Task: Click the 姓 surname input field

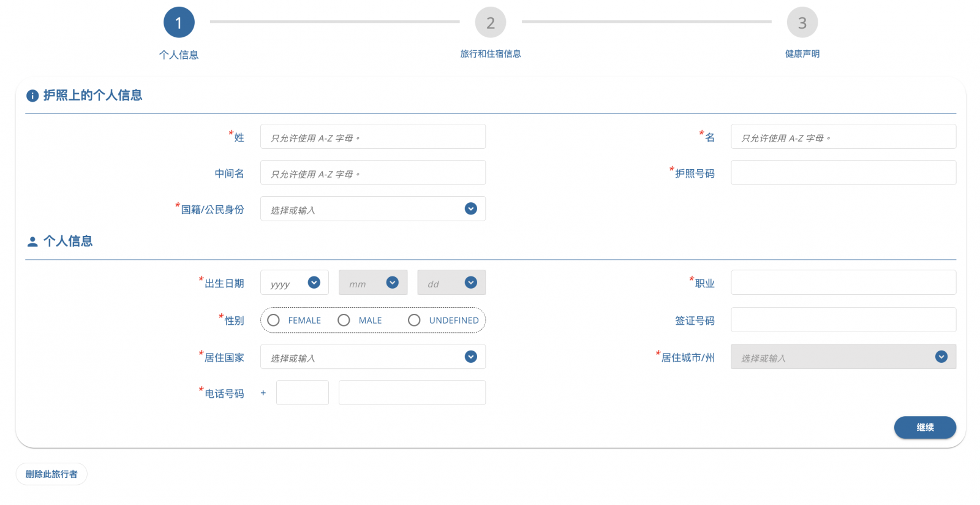Action: [x=372, y=137]
